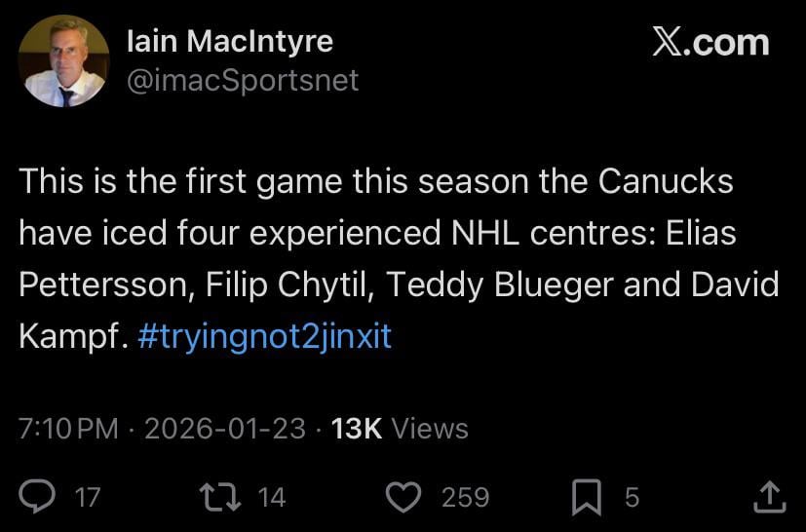Click the repost count of 14
This screenshot has width=806, height=532.
click(272, 497)
